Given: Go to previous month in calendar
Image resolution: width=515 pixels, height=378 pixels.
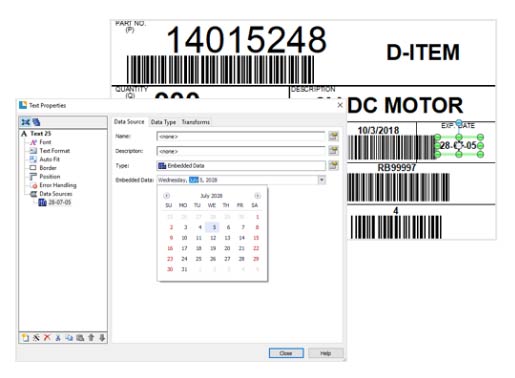Looking at the screenshot, I should [166, 196].
